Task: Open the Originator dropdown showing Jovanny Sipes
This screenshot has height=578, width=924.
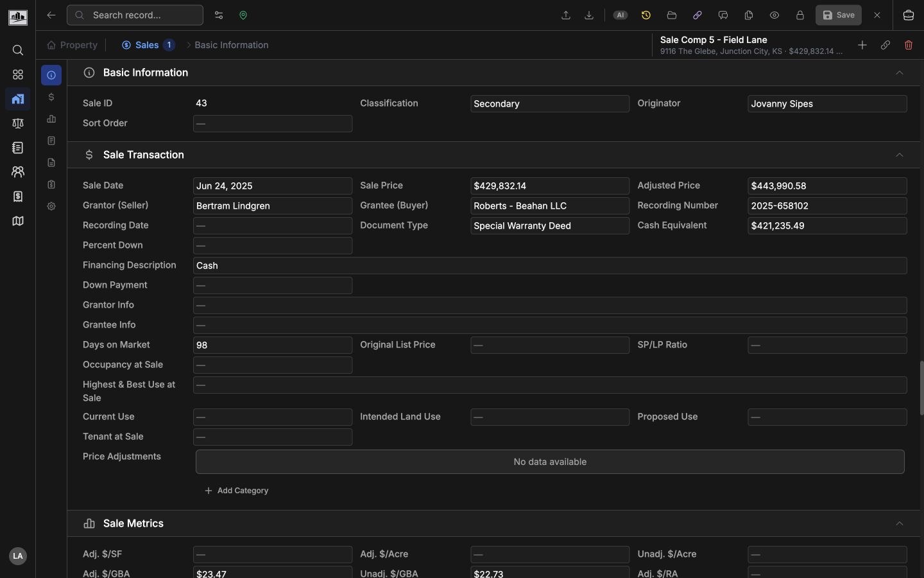Action: tap(828, 104)
